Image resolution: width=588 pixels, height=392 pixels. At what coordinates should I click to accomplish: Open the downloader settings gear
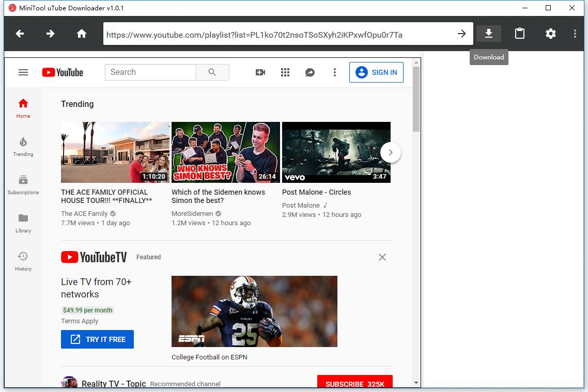pyautogui.click(x=550, y=33)
